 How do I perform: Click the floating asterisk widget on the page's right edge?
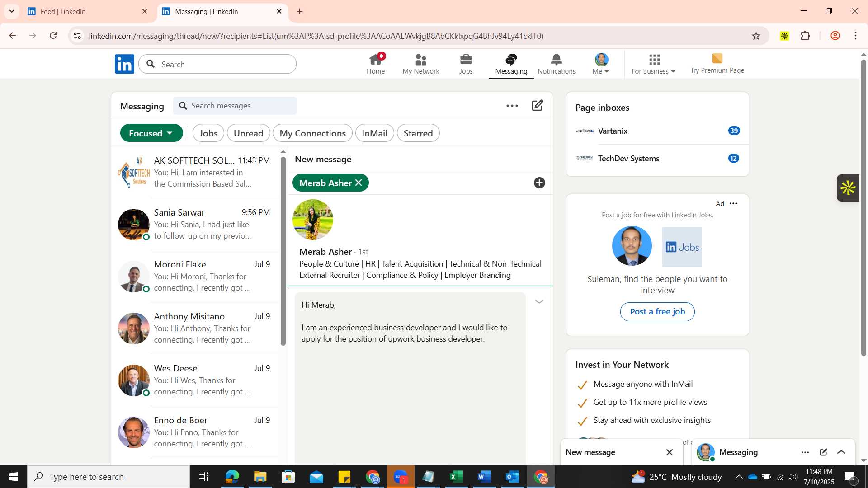[848, 188]
